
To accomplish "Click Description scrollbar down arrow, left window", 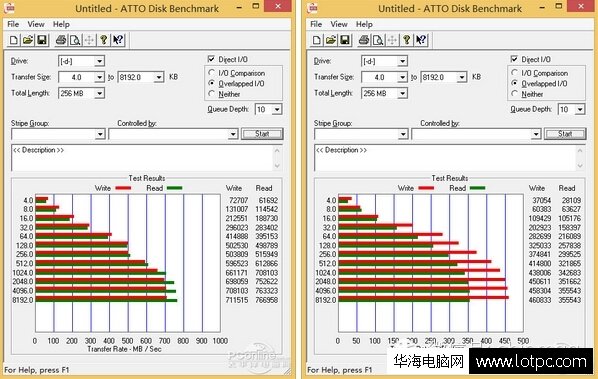I will 277,165.
